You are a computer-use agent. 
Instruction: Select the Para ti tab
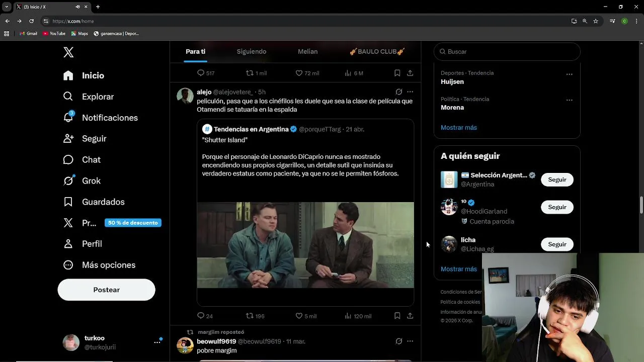(195, 51)
